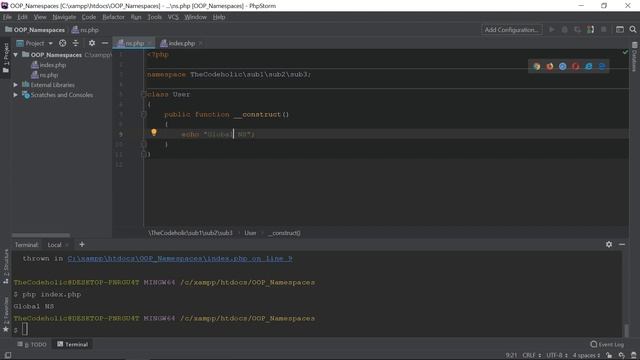Image resolution: width=640 pixels, height=360 pixels.
Task: Open the Code menu
Action: 89,17
